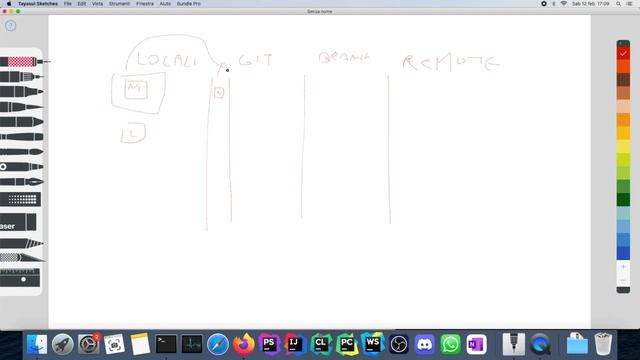Pick the light green color swatch

click(x=623, y=173)
